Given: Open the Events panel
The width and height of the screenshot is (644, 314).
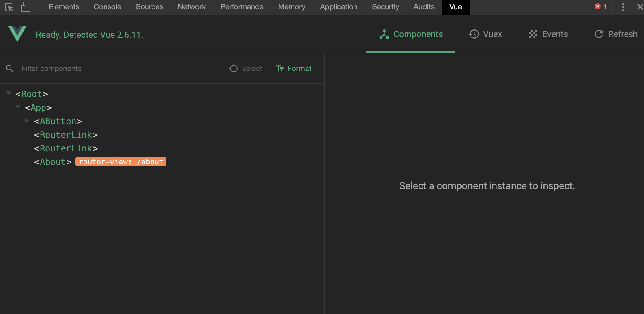Looking at the screenshot, I should pyautogui.click(x=548, y=34).
